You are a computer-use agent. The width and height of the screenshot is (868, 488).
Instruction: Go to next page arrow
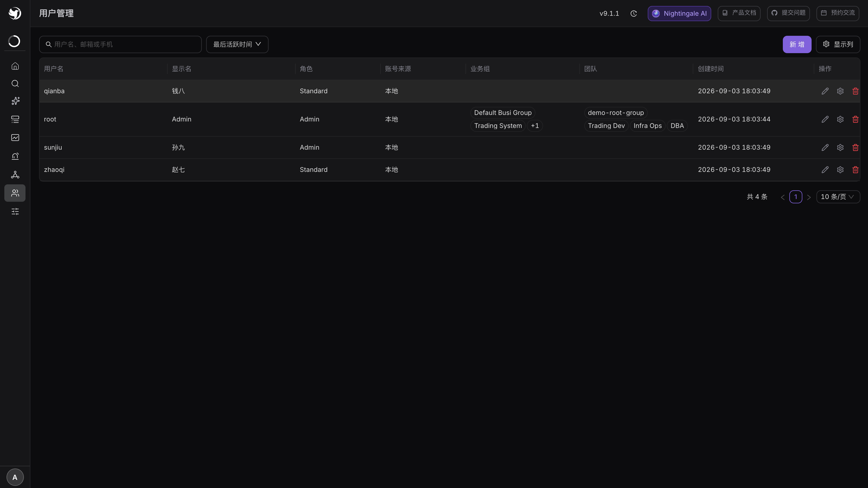[x=809, y=197]
